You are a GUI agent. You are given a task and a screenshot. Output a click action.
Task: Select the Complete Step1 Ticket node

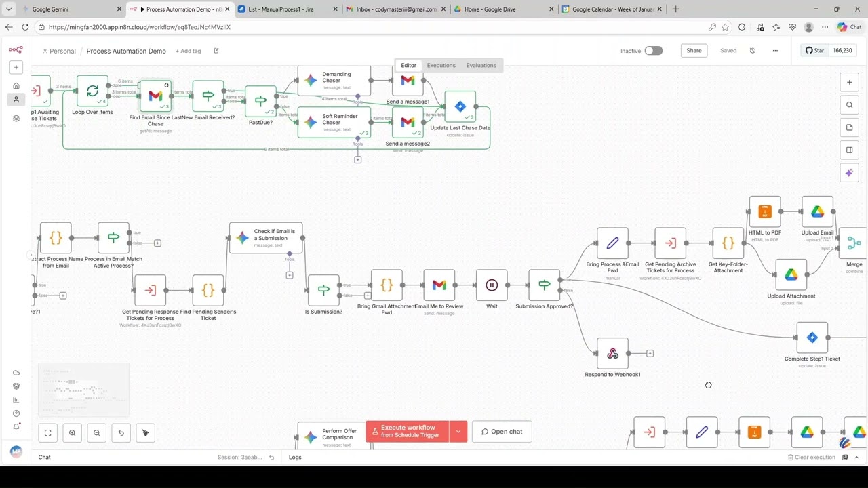(x=812, y=338)
